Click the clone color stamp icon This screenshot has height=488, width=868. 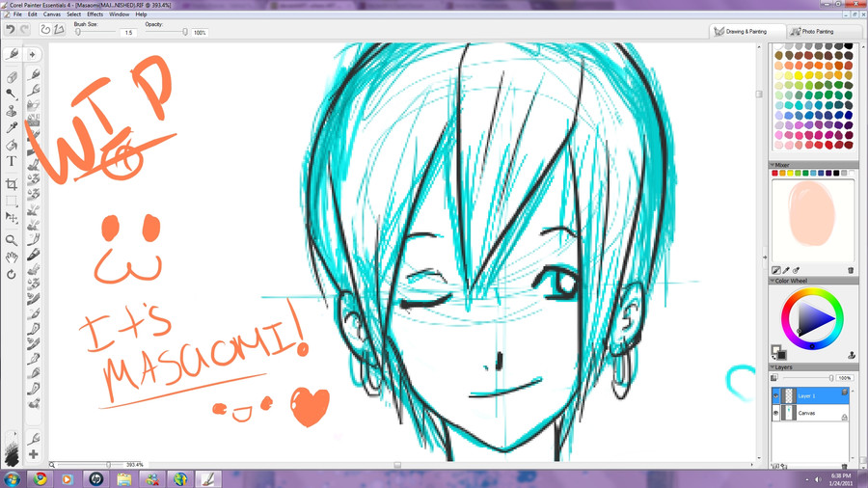[x=852, y=355]
